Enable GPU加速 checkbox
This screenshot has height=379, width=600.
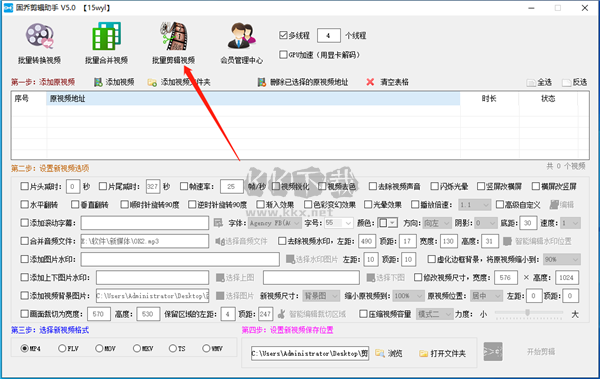pyautogui.click(x=283, y=54)
